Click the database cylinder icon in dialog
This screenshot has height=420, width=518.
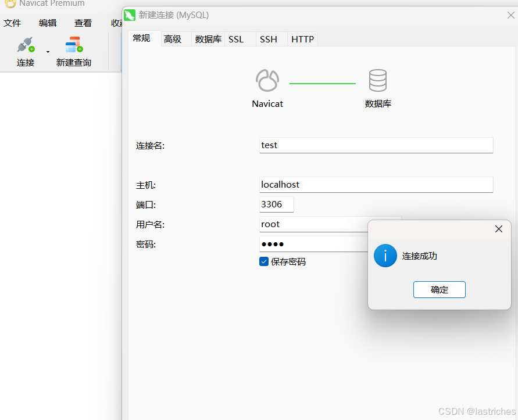click(x=377, y=80)
